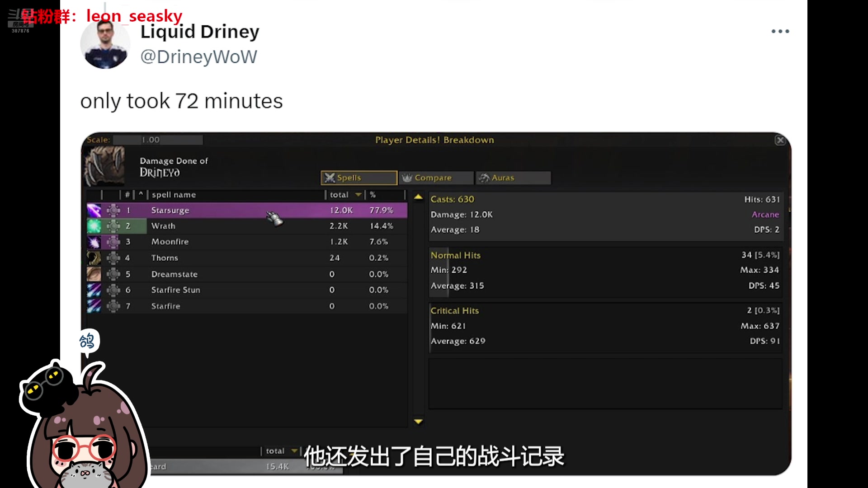Select the Thorns spell row
The height and width of the screenshot is (488, 868).
pos(247,258)
